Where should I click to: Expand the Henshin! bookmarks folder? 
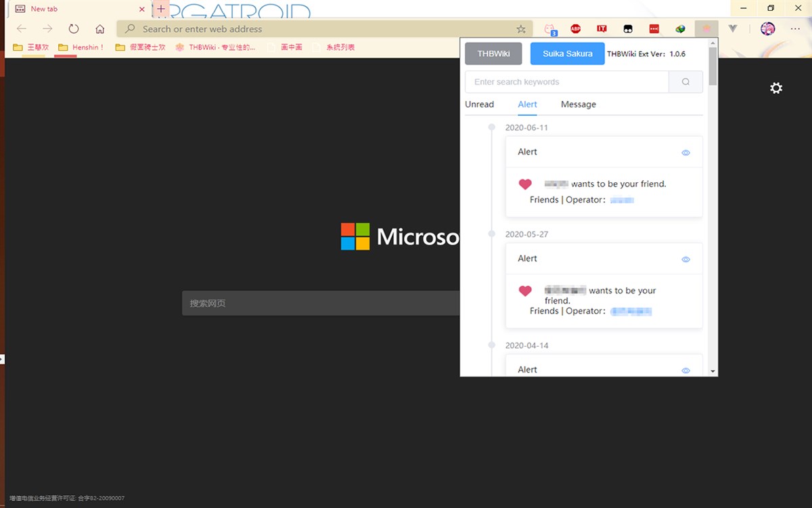pyautogui.click(x=81, y=47)
